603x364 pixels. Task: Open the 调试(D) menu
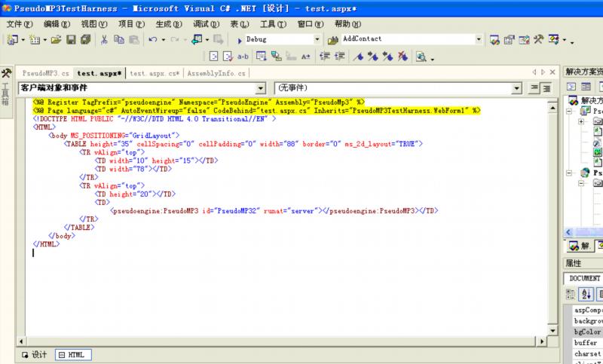click(x=206, y=24)
